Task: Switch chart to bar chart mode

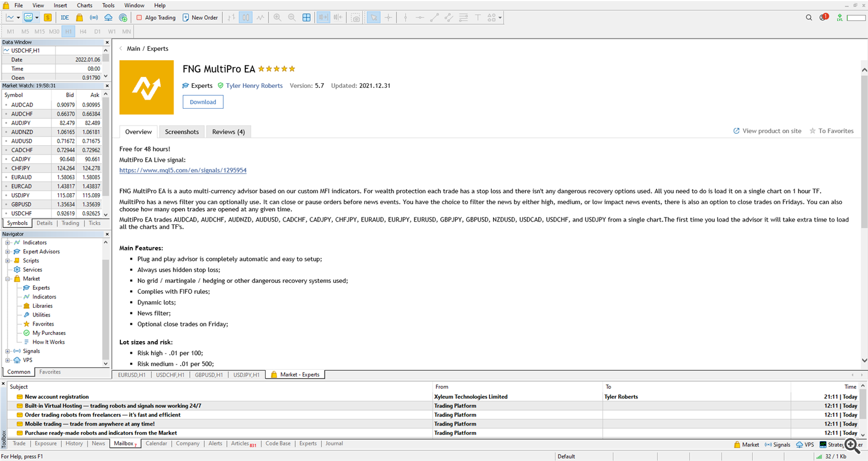Action: (231, 17)
